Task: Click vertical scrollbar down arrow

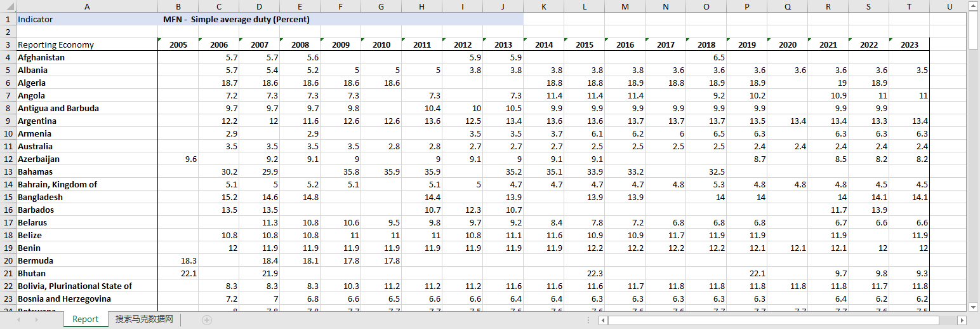Action: click(x=974, y=307)
